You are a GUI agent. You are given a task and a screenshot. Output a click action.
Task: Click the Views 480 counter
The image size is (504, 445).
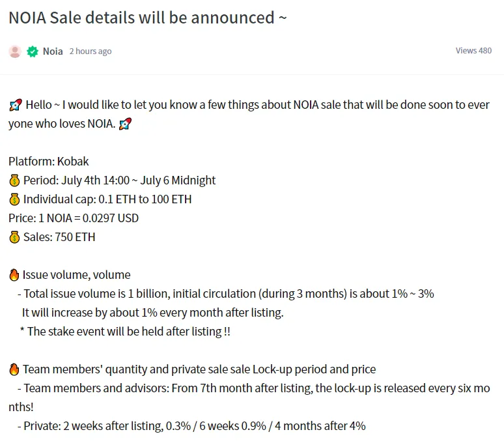[x=473, y=51]
